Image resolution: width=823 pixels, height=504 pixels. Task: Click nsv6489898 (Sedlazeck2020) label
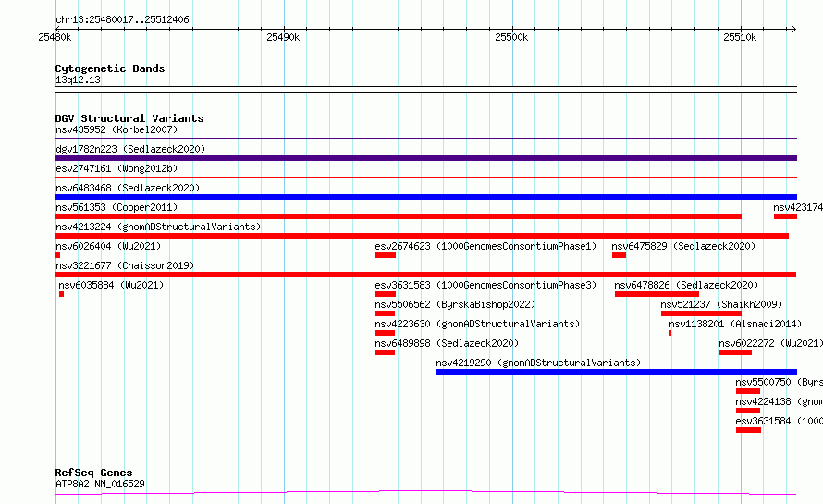pyautogui.click(x=447, y=343)
